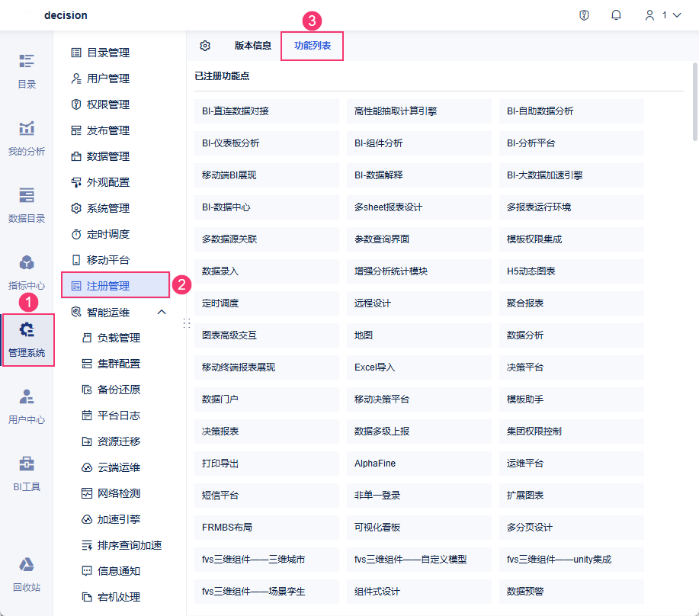Click the shield help icon in the header
This screenshot has height=616, width=699.
(x=584, y=15)
